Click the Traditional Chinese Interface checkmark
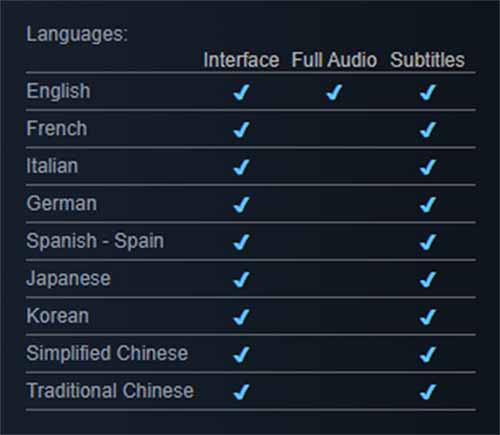Screen dimensions: 500x435 241,392
